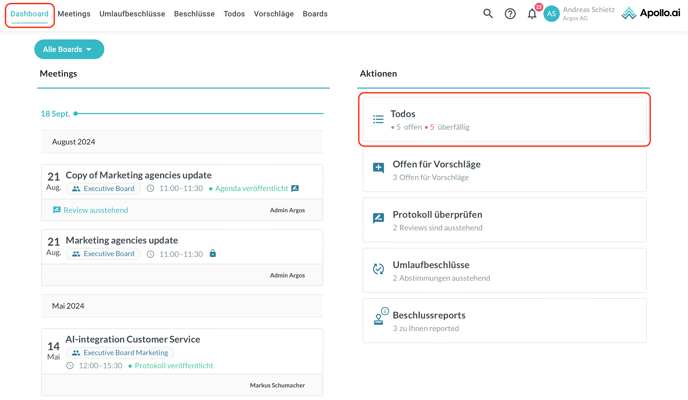Open the notifications bell icon
The image size is (688, 400).
(x=532, y=14)
